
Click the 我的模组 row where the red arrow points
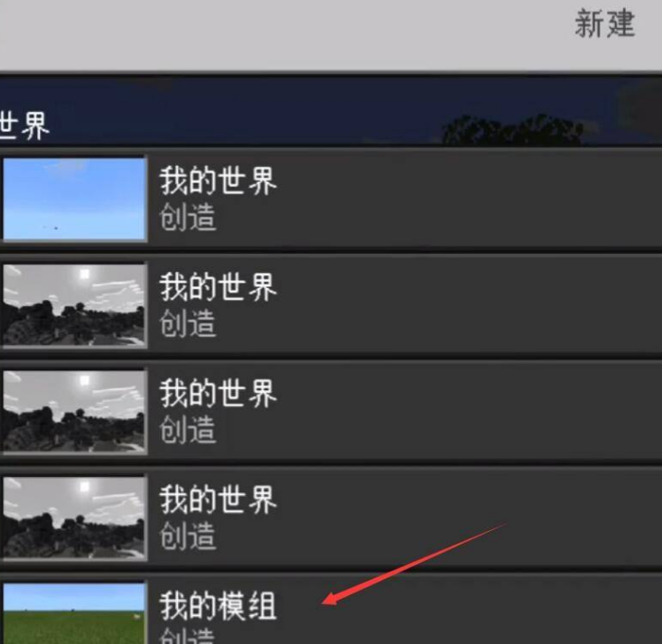coord(331,610)
